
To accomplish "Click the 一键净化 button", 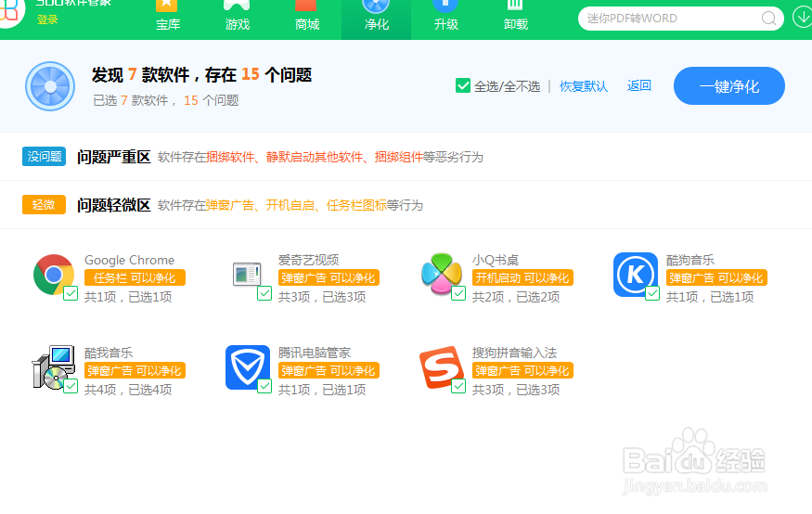I will point(729,86).
